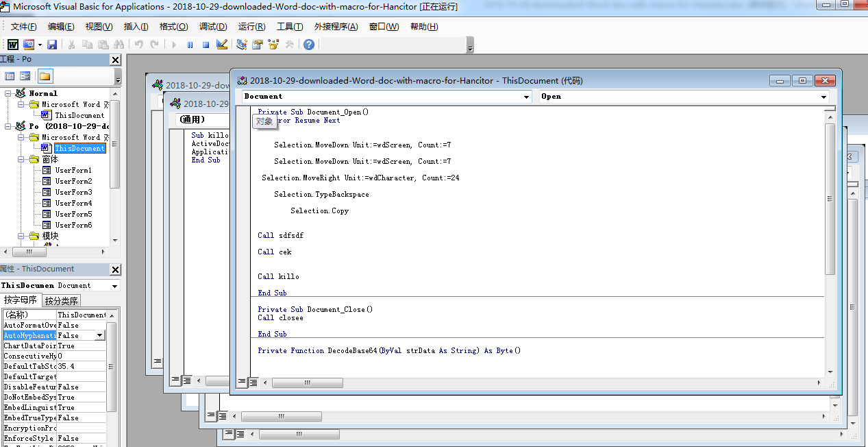Click the Undo toolbar icon
This screenshot has width=868, height=447.
pyautogui.click(x=139, y=45)
